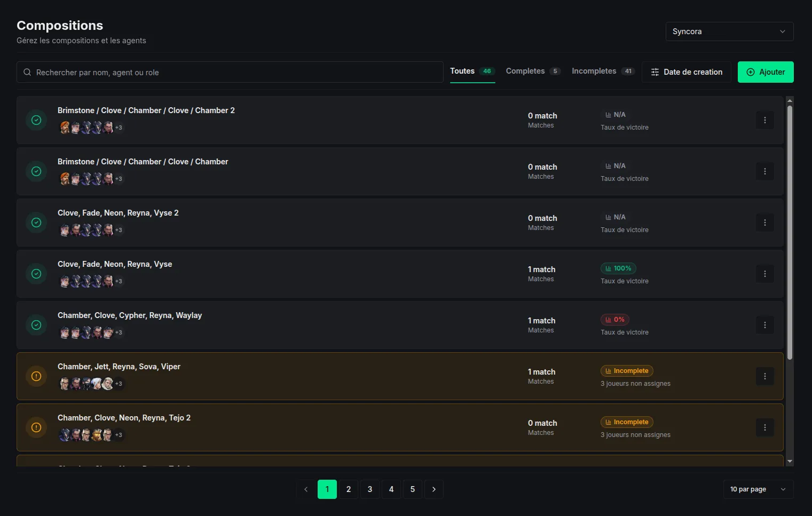Open the 'Clove, Fade, Neon, Reyna, Vyse 2' title
812x516 pixels.
pyautogui.click(x=118, y=213)
